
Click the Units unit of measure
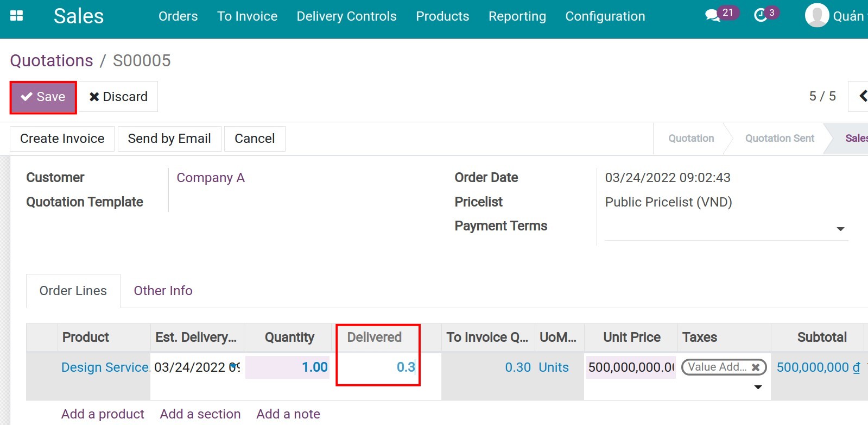[x=554, y=367]
